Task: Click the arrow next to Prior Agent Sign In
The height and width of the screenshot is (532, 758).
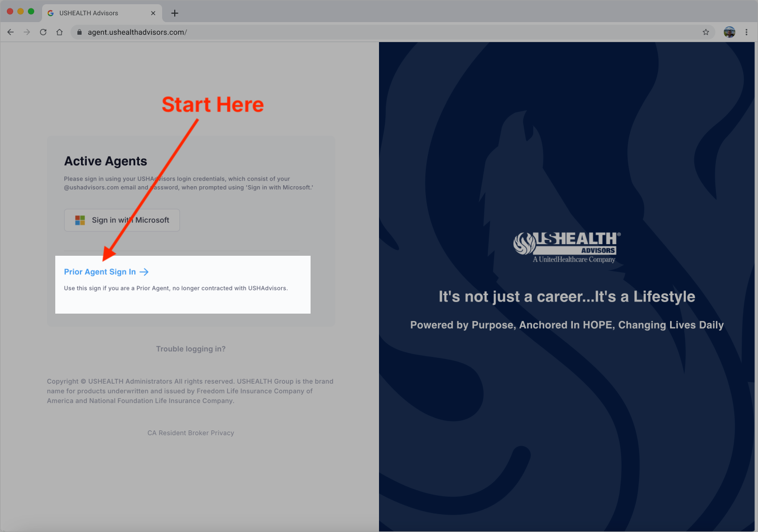Action: point(144,272)
